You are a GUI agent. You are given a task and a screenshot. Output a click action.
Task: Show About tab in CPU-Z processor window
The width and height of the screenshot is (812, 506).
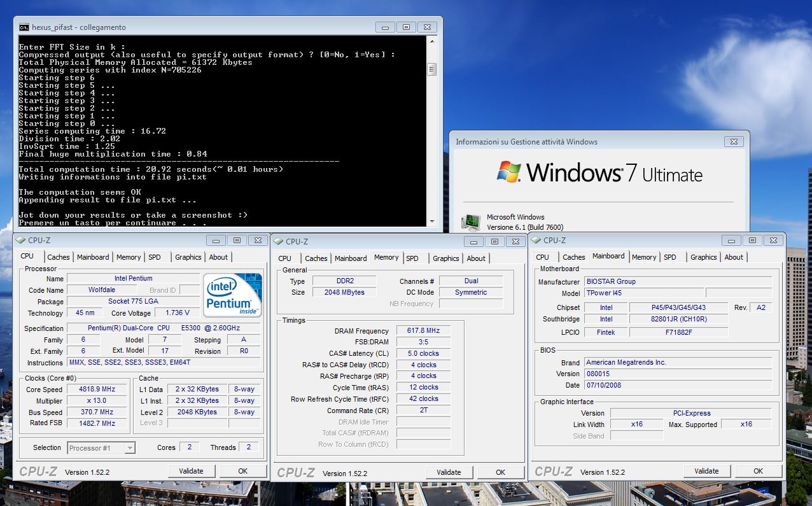click(218, 257)
